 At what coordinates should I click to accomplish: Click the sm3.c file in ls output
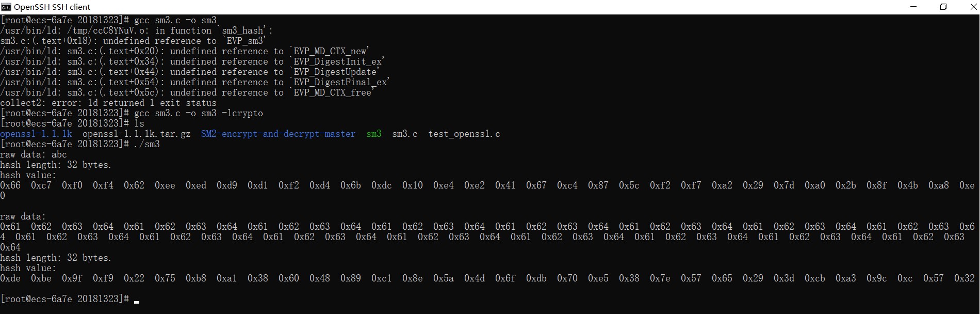404,134
